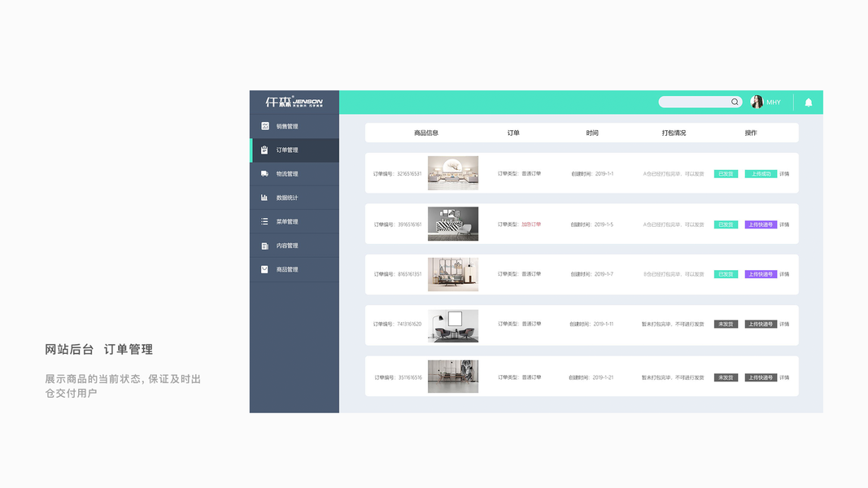
Task: Click the 打包情况 column header
Action: [674, 133]
